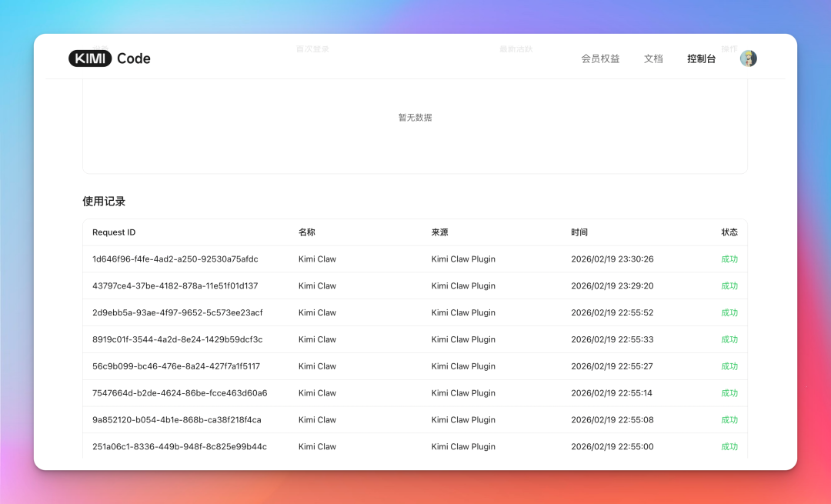
Task: Click the 使用记录 section heading
Action: [104, 202]
